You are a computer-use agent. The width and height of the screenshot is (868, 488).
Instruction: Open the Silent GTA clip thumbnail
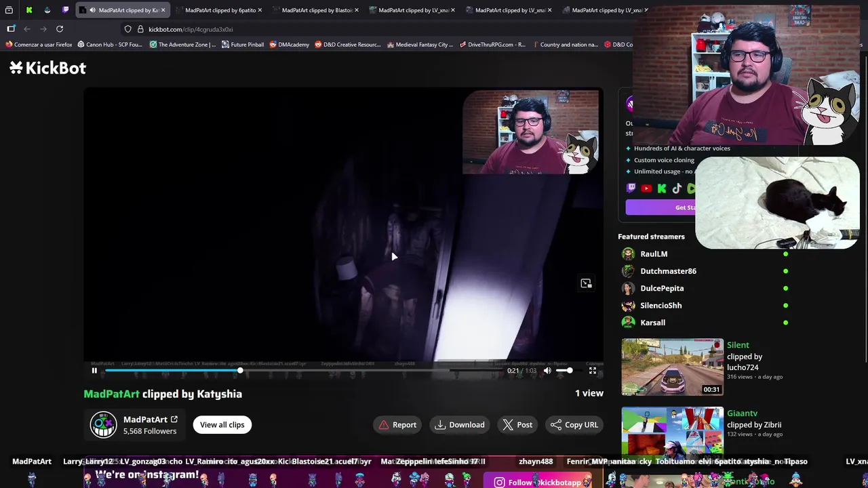[x=673, y=367]
